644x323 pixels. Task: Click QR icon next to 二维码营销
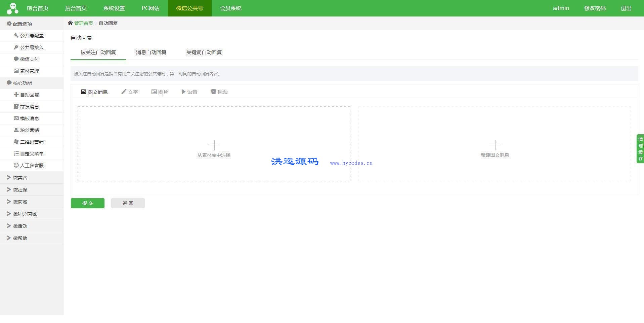coord(16,142)
